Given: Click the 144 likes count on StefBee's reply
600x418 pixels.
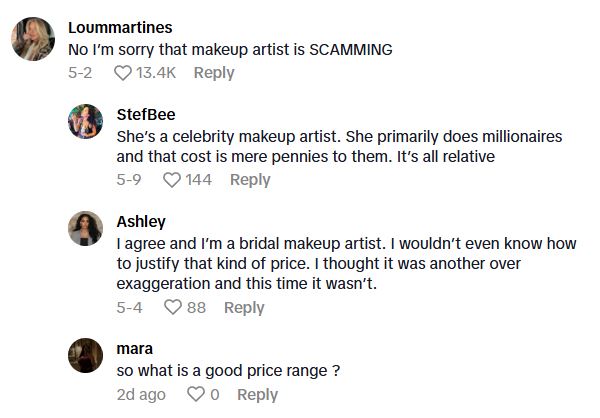Looking at the screenshot, I should [199, 180].
